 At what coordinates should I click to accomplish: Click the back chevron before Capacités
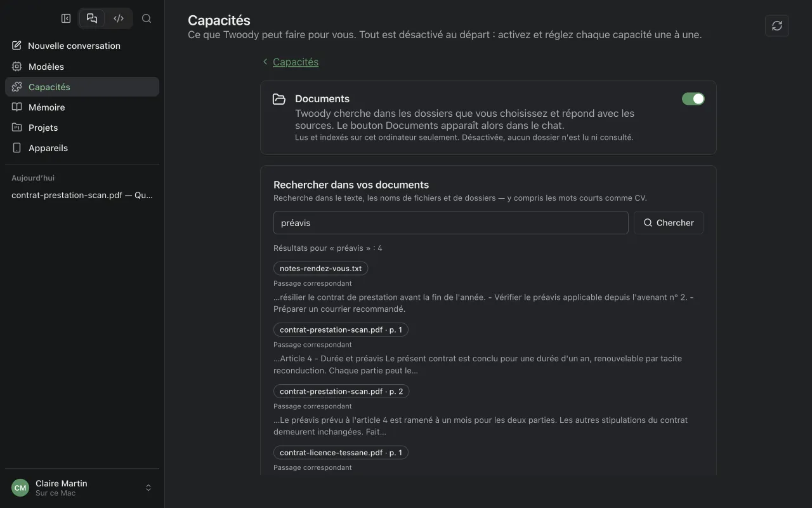click(265, 62)
